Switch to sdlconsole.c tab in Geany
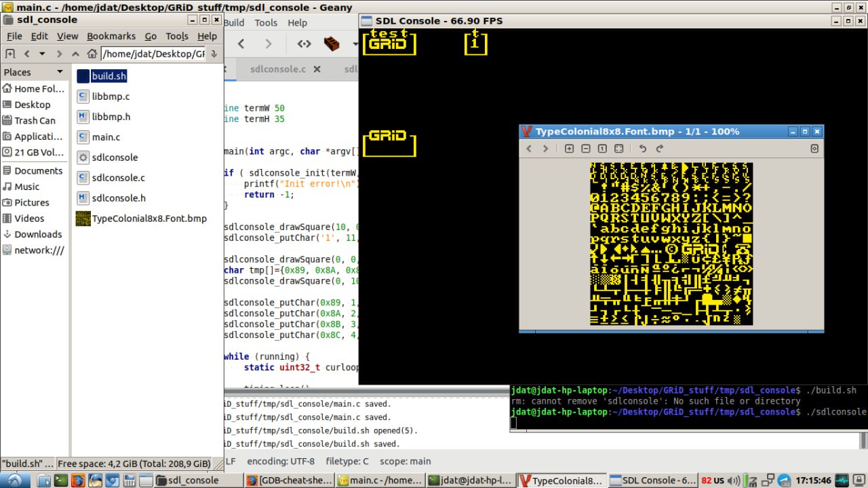The width and height of the screenshot is (868, 488). pos(277,69)
